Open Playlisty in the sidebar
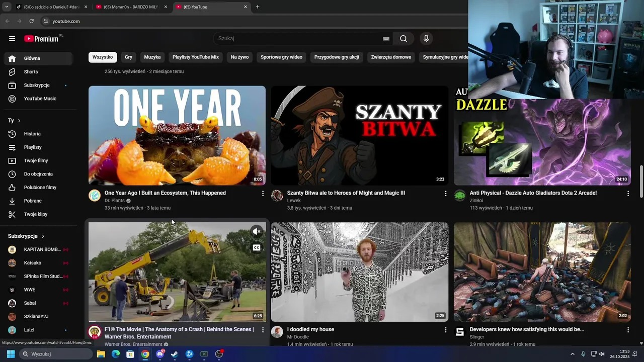 click(33, 147)
